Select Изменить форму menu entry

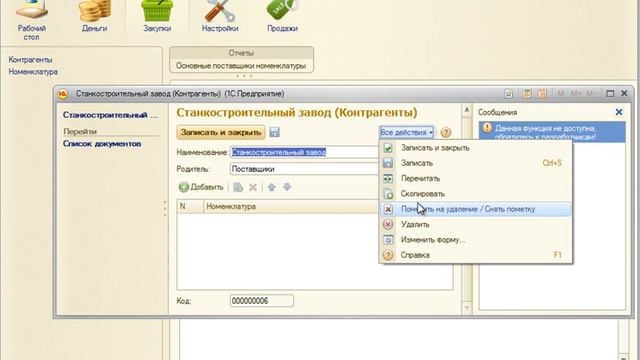476,240
